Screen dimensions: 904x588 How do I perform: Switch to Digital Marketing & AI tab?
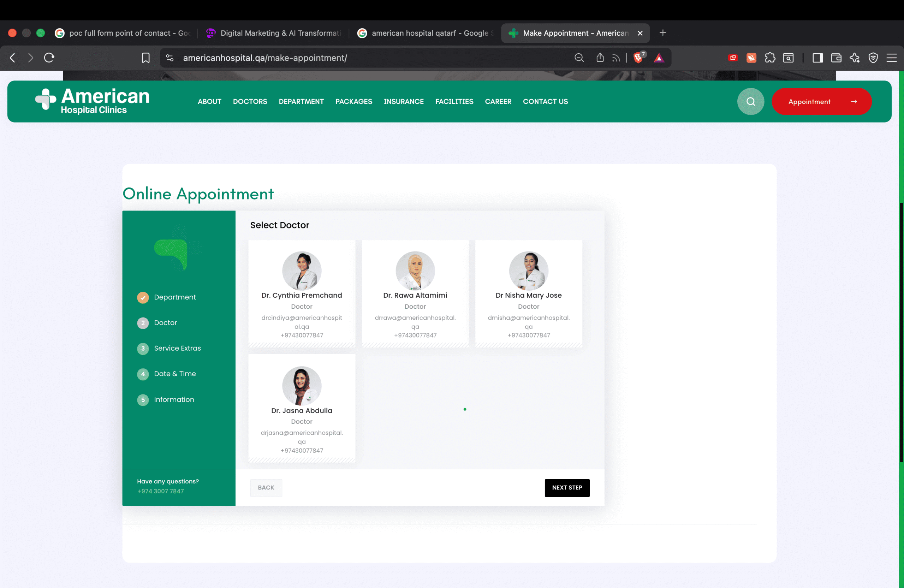(273, 33)
